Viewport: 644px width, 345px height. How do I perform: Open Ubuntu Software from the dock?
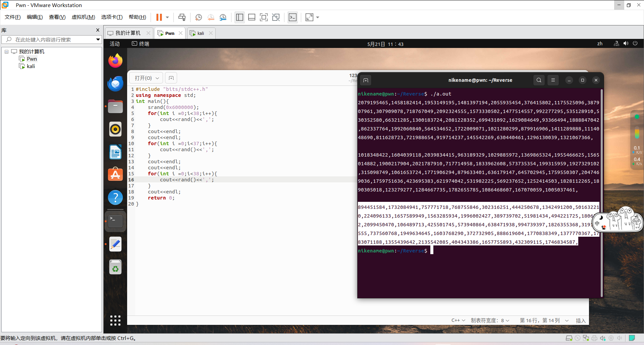[115, 174]
